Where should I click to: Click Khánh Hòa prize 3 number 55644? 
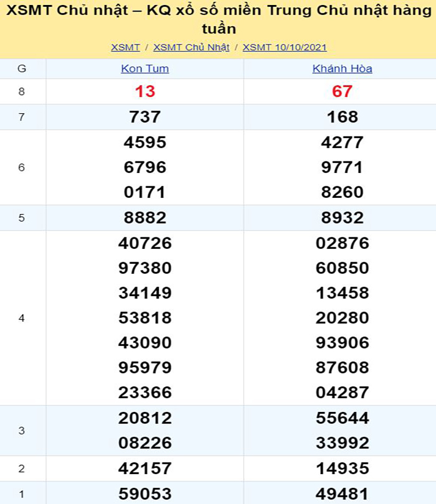point(342,418)
